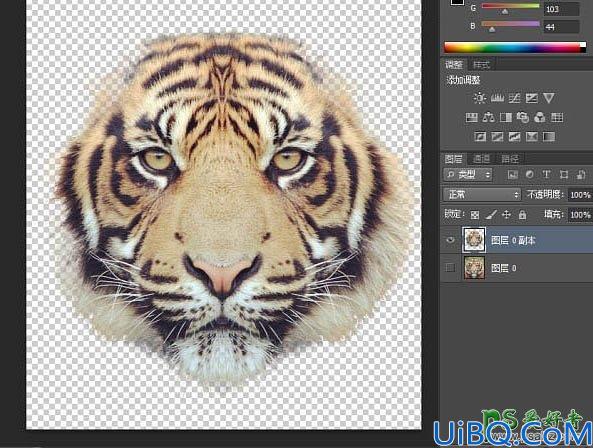Switch to the 样式 tab
Viewport: 593px width, 448px height.
pos(481,65)
